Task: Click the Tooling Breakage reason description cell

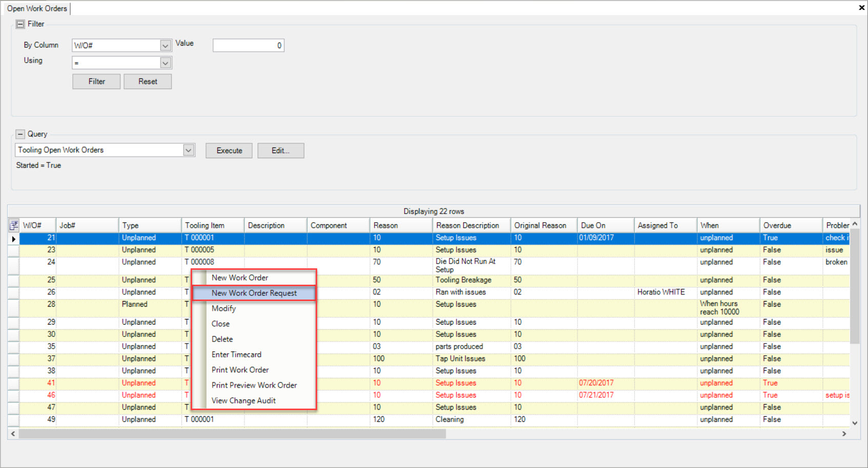Action: pyautogui.click(x=472, y=280)
